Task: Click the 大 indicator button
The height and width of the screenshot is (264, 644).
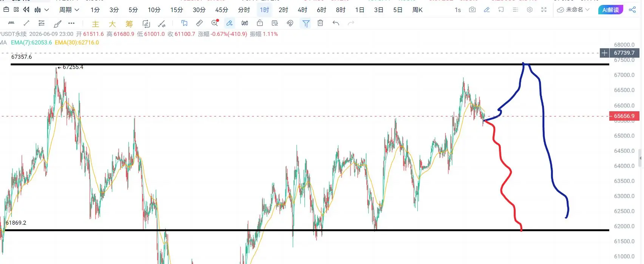Action: tap(112, 24)
